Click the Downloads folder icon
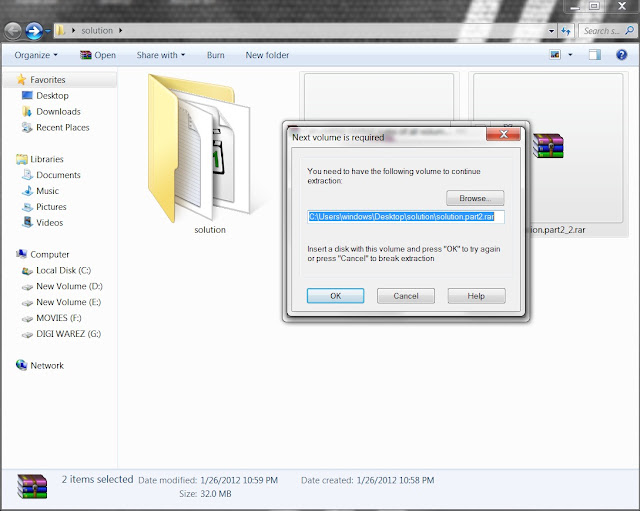The image size is (640, 511). click(x=27, y=111)
